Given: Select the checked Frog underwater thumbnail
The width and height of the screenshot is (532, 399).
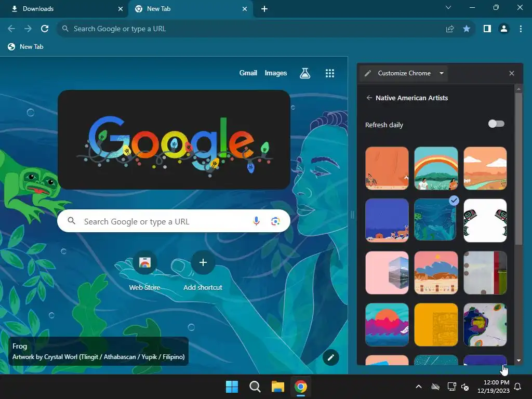Looking at the screenshot, I should [436, 220].
